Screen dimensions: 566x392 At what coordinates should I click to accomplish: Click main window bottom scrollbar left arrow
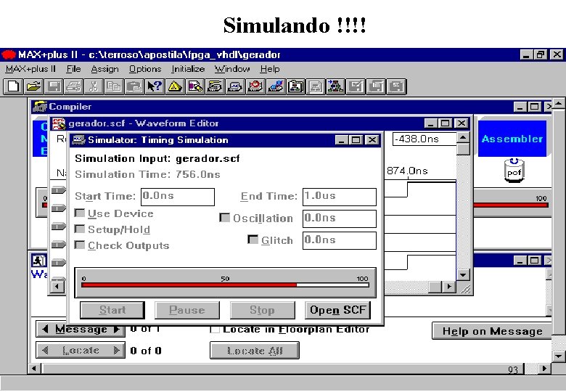[35, 369]
